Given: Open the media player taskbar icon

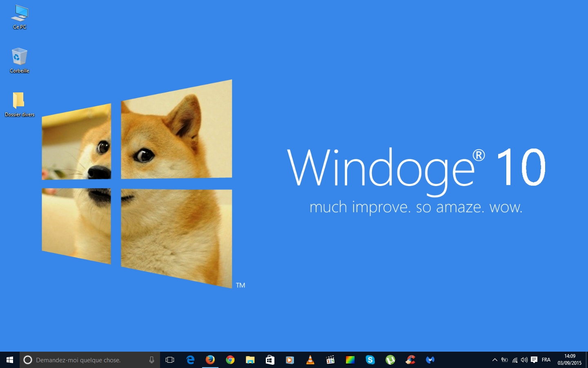Looking at the screenshot, I should point(290,360).
